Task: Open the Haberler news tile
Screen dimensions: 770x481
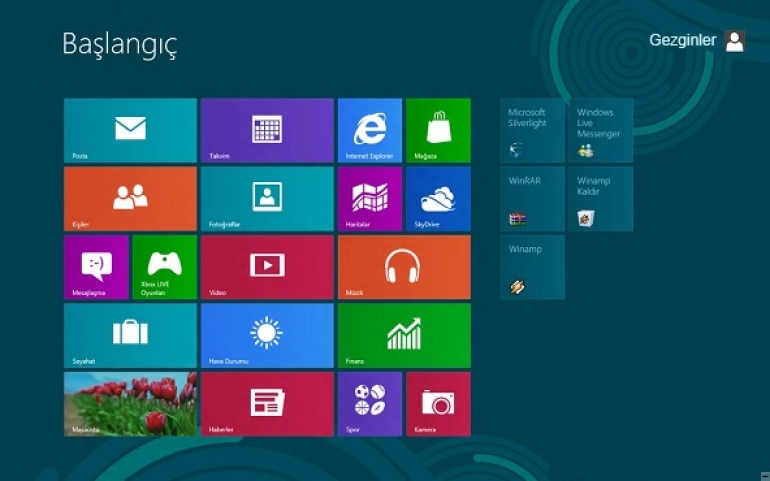Action: click(267, 404)
